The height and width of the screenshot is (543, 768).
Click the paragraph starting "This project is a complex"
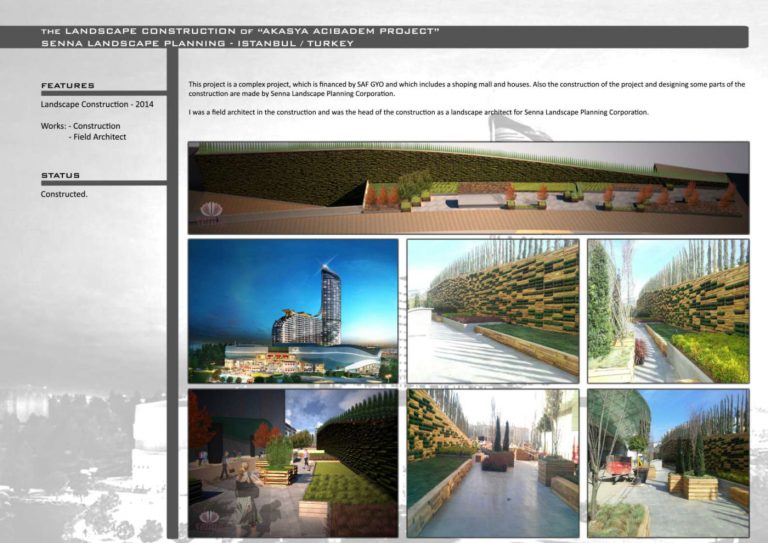(466, 89)
